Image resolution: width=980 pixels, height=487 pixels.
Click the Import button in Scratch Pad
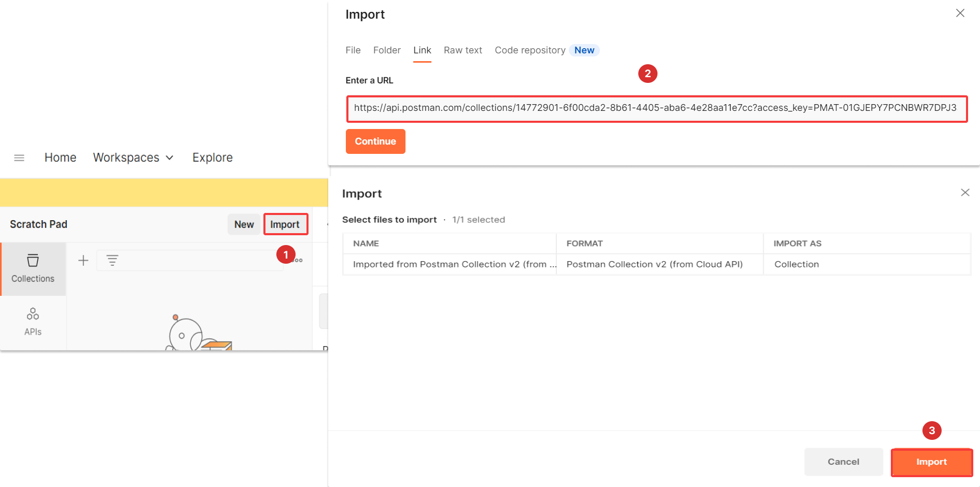tap(285, 224)
